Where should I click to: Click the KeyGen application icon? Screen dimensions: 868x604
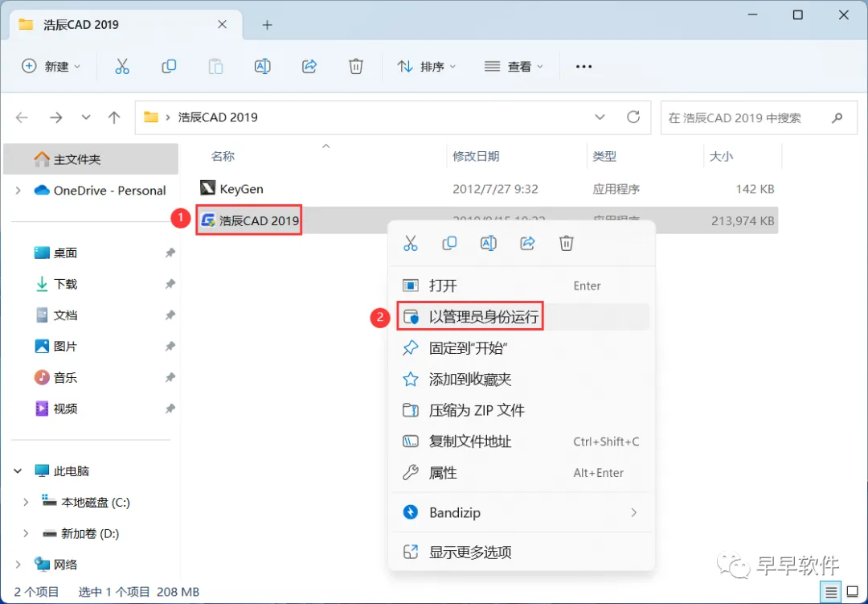pos(207,188)
